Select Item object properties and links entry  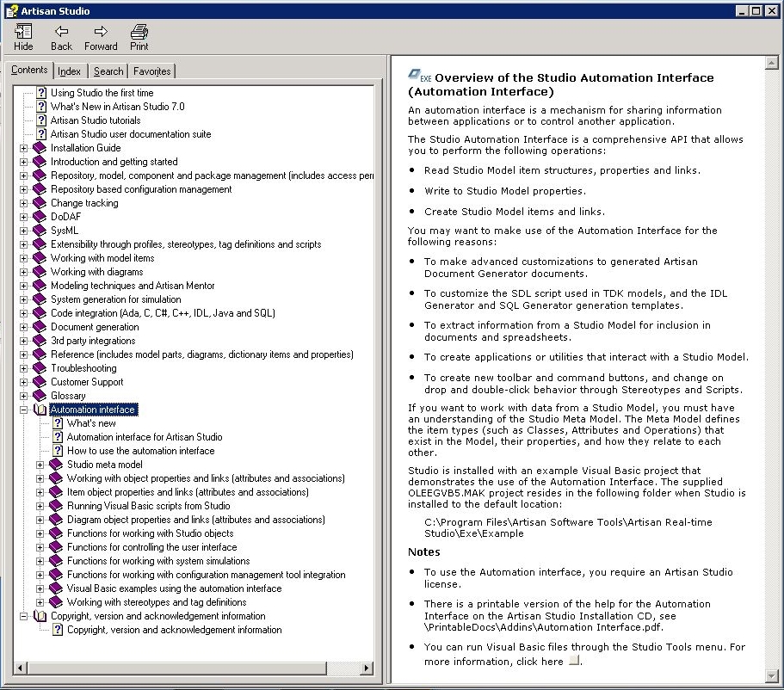click(x=188, y=492)
